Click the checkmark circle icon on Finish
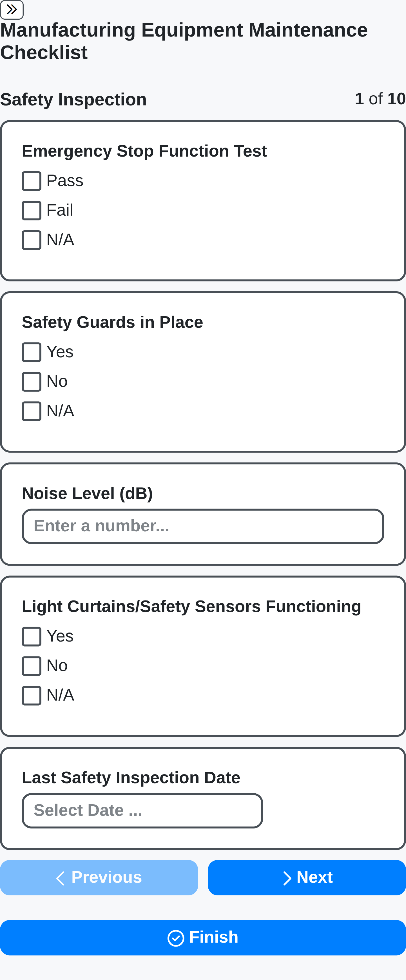The width and height of the screenshot is (406, 980). pyautogui.click(x=176, y=938)
